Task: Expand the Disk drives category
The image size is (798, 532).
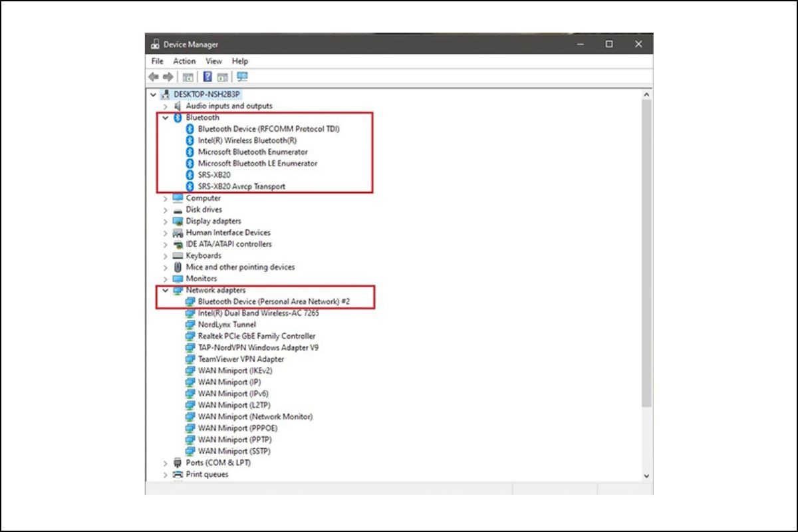Action: pyautogui.click(x=166, y=209)
